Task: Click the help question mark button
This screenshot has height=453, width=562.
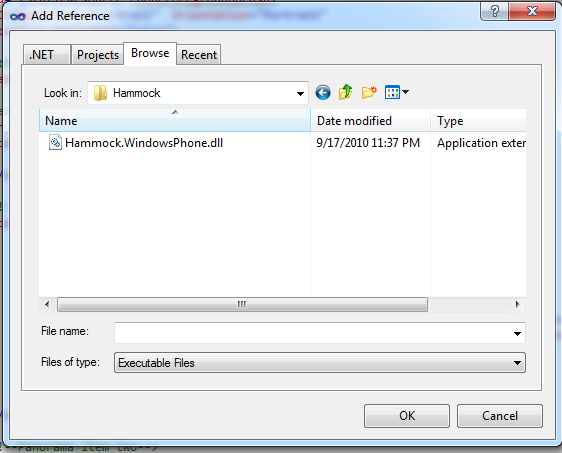Action: [494, 11]
